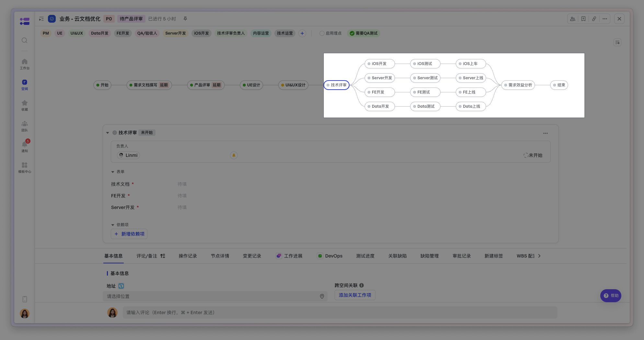Enable the 启用埋点 option
Image resolution: width=644 pixels, height=340 pixels.
pyautogui.click(x=330, y=33)
